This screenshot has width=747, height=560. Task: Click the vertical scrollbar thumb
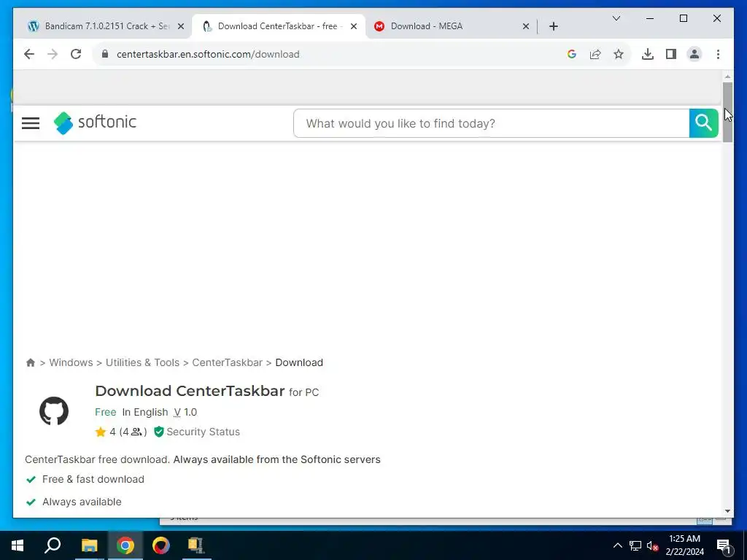[727, 112]
